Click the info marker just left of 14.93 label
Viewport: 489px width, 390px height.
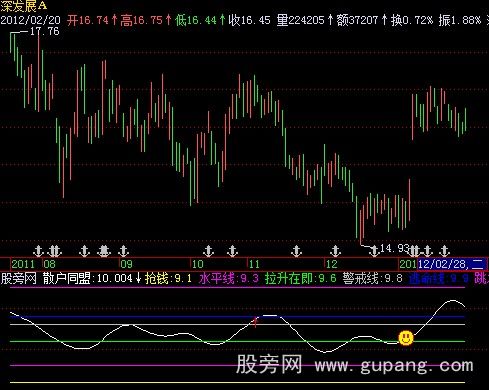pos(374,251)
